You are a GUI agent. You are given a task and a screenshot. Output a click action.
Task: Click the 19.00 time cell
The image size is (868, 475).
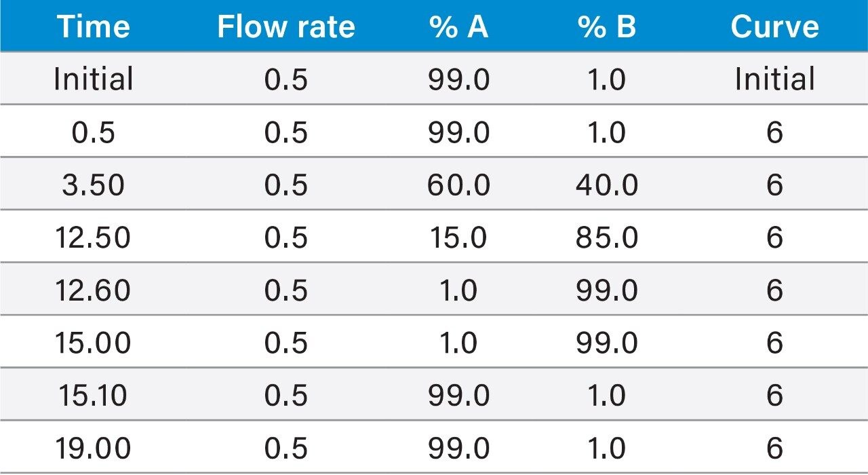coord(93,448)
